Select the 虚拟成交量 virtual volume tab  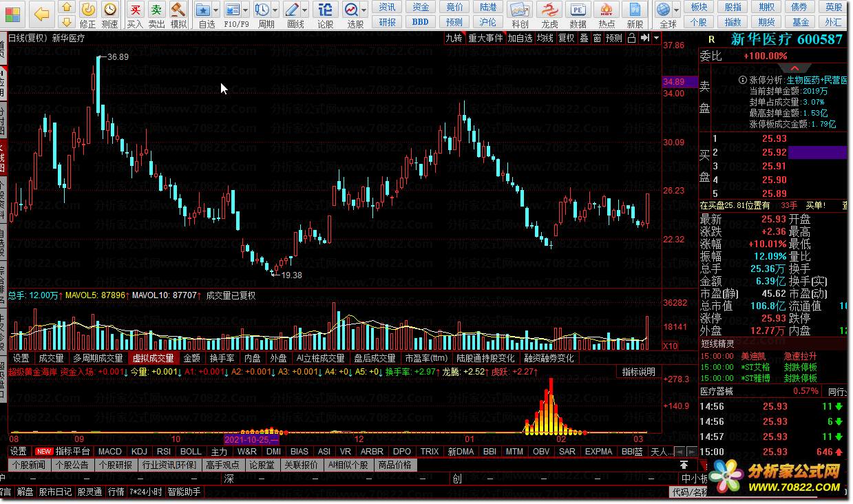coord(154,358)
